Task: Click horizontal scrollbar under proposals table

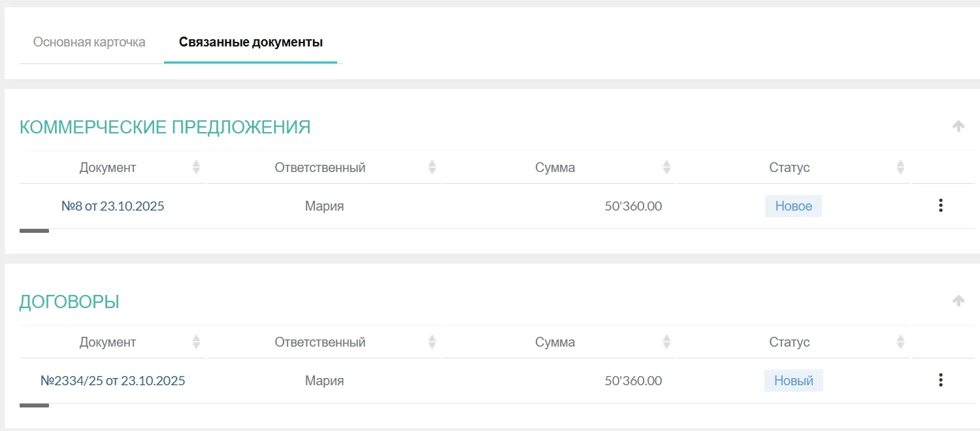Action: click(34, 231)
